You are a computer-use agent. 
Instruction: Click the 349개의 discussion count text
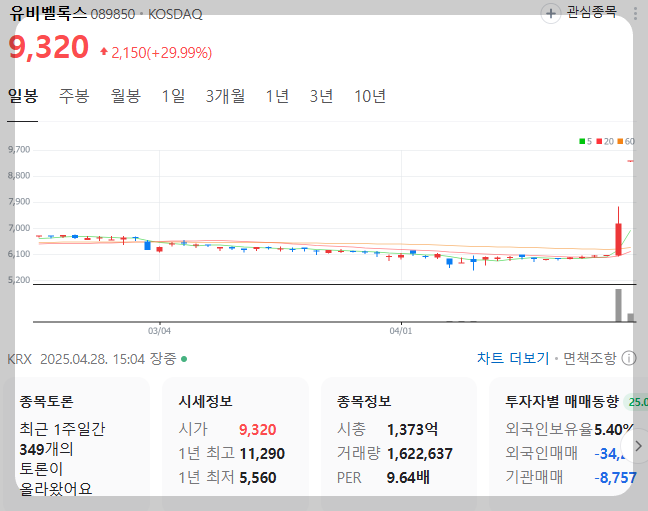point(46,449)
